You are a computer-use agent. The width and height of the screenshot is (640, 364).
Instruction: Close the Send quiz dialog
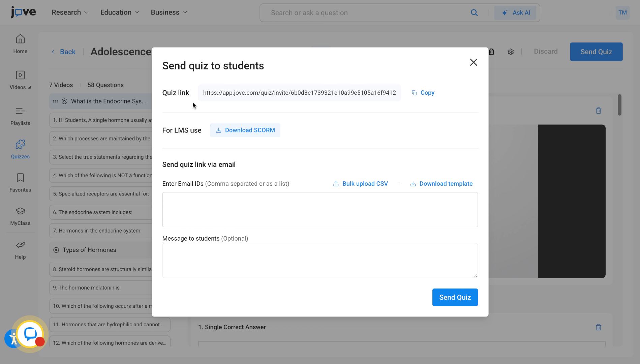474,62
